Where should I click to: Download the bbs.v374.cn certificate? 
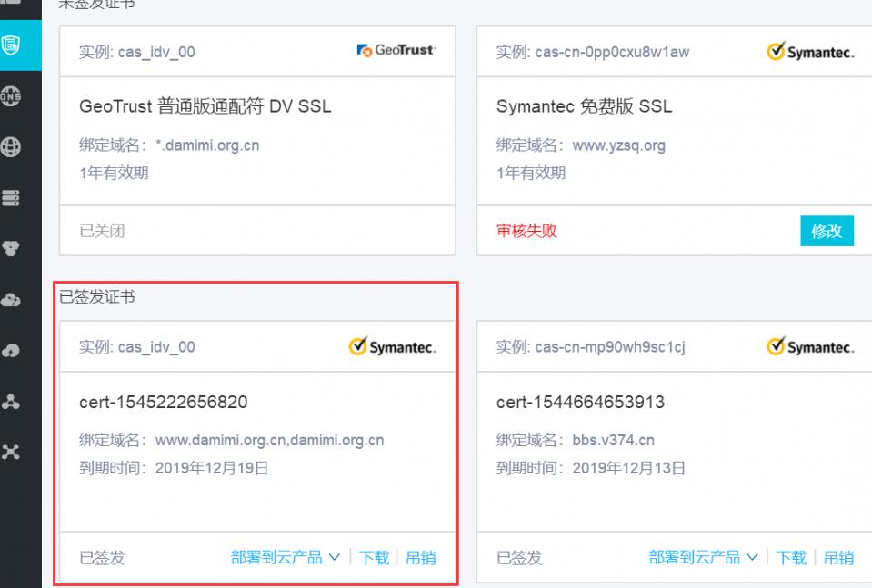(791, 558)
